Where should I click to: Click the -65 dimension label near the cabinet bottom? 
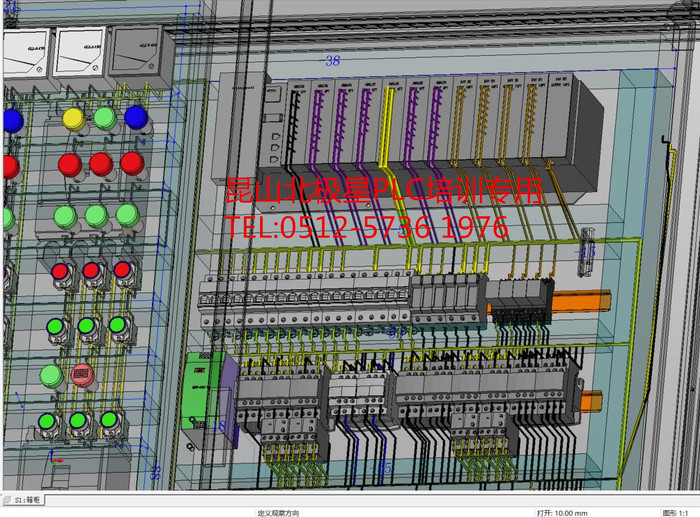click(382, 468)
